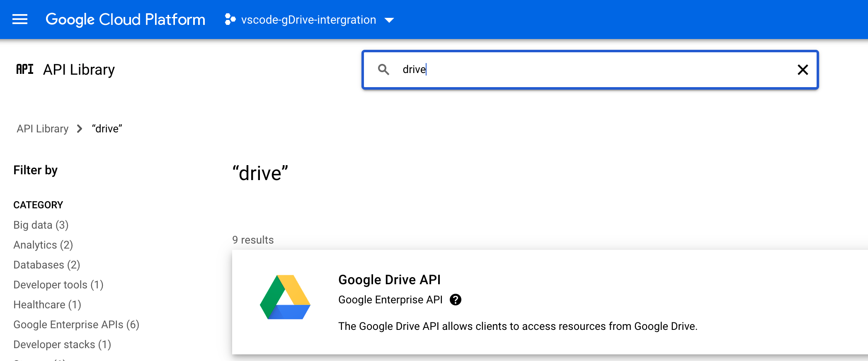Viewport: 868px width, 361px height.
Task: Click the search magnifier icon
Action: click(x=383, y=70)
